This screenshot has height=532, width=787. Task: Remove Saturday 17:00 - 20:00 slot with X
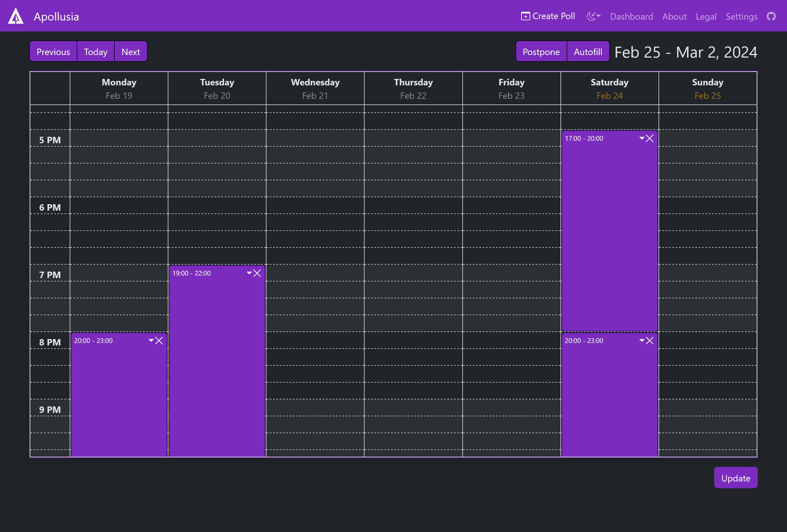[650, 138]
